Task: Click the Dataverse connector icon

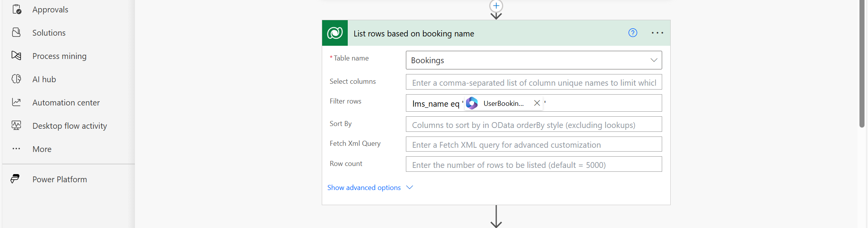Action: tap(335, 33)
